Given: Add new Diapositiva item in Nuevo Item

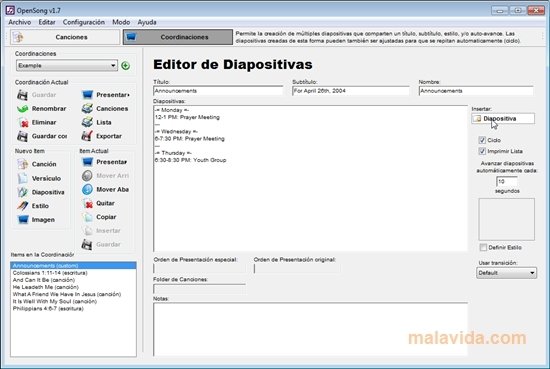Looking at the screenshot, I should [x=23, y=192].
